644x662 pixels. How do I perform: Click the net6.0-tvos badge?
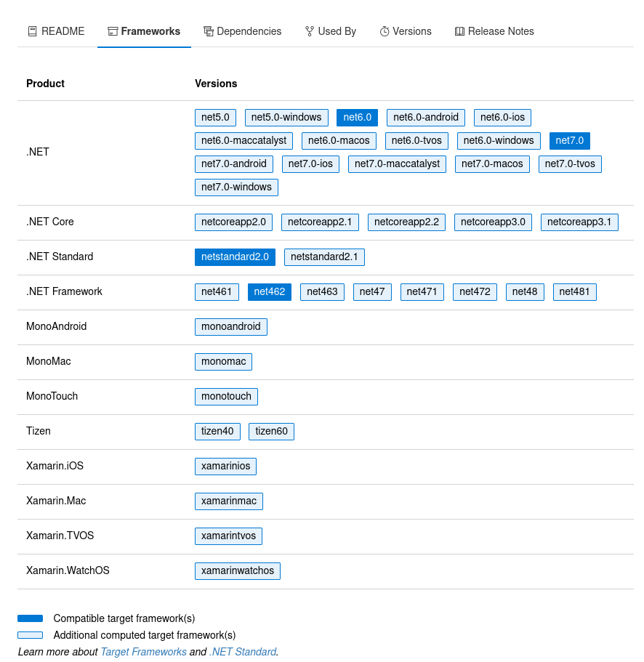coord(416,140)
